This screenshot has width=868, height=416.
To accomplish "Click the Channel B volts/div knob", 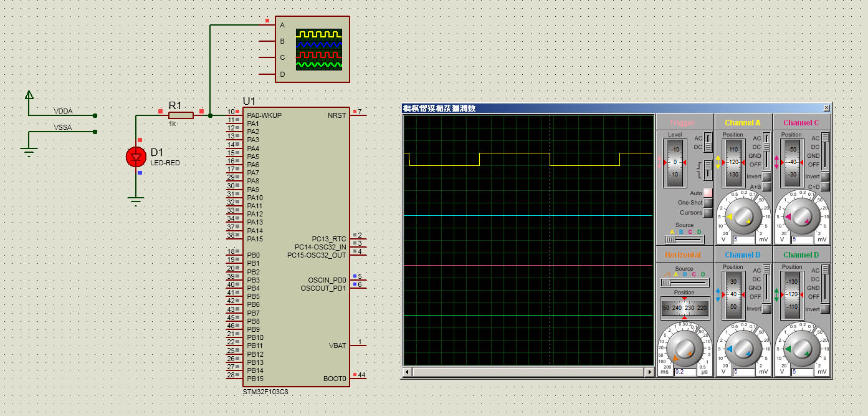I will [x=743, y=348].
